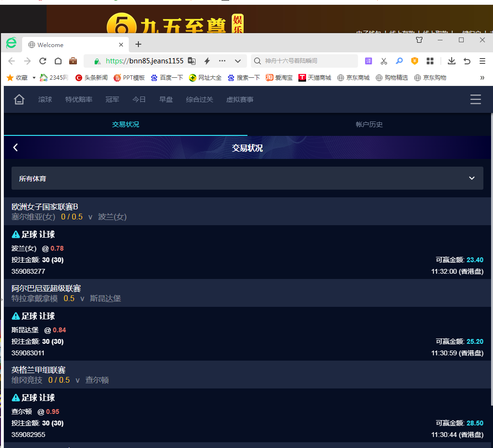Click the browser search box
493x448 pixels.
tap(305, 61)
